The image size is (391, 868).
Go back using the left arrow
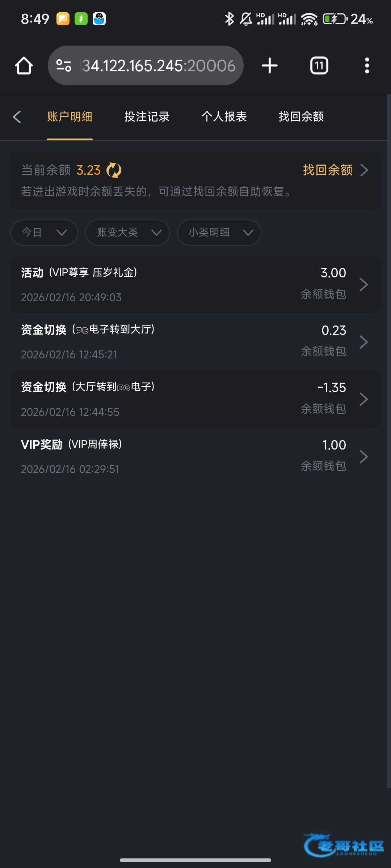17,117
